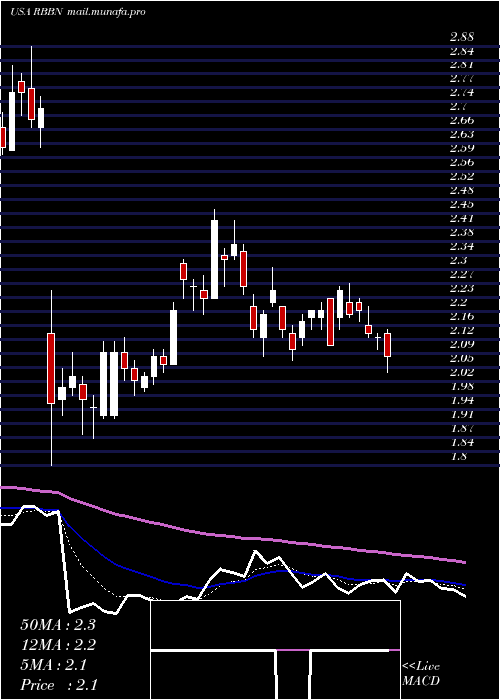Viewport: 500px width, 700px height.
Task: Click the 2.52 price axis label
Action: click(462, 176)
